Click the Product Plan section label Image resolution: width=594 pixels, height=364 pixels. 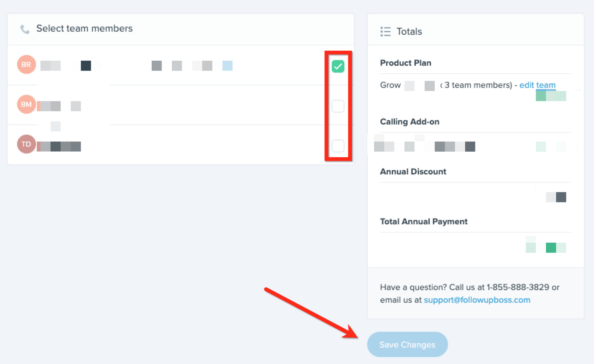[x=406, y=63]
